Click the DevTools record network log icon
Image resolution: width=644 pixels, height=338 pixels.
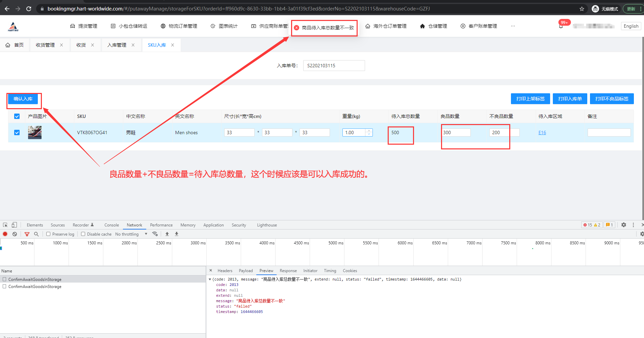(x=5, y=234)
